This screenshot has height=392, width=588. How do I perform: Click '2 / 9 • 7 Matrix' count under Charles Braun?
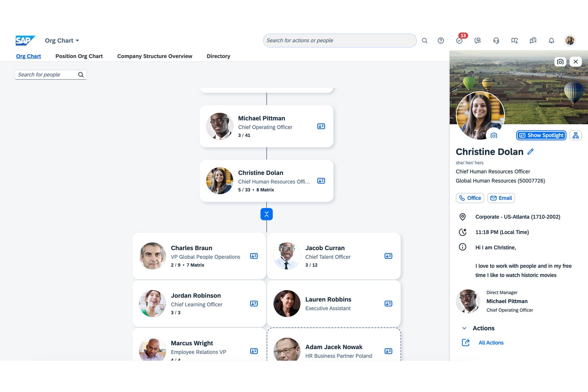pyautogui.click(x=188, y=265)
